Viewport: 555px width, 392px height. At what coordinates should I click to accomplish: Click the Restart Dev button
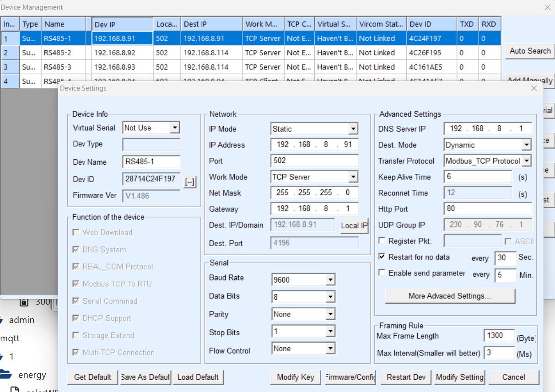coord(406,377)
